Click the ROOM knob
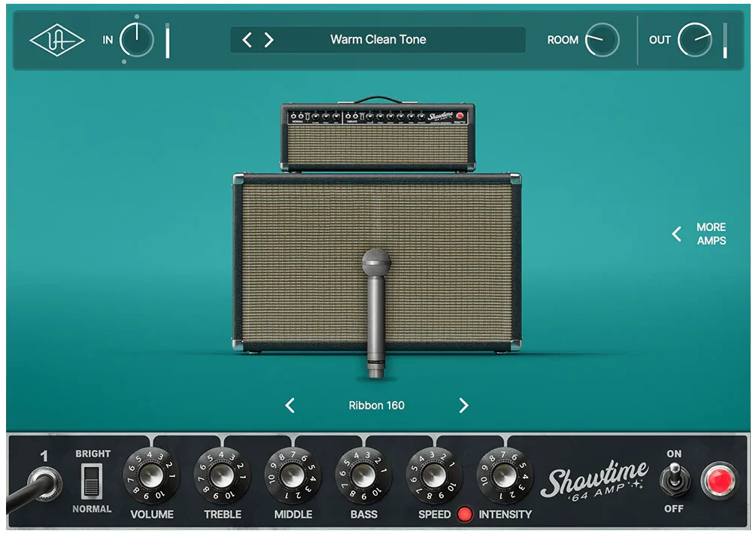Viewport: 756px width, 534px height. tap(602, 40)
